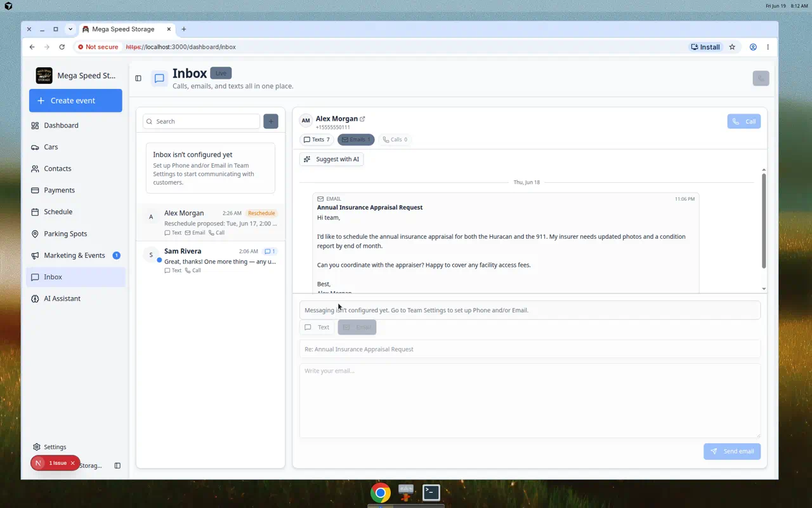Switch to the Emails 1 tab
Screen dimensions: 812x508
pyautogui.click(x=356, y=140)
